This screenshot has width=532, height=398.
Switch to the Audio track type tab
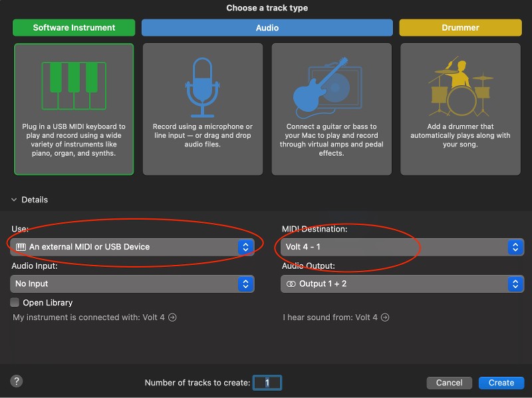click(267, 27)
